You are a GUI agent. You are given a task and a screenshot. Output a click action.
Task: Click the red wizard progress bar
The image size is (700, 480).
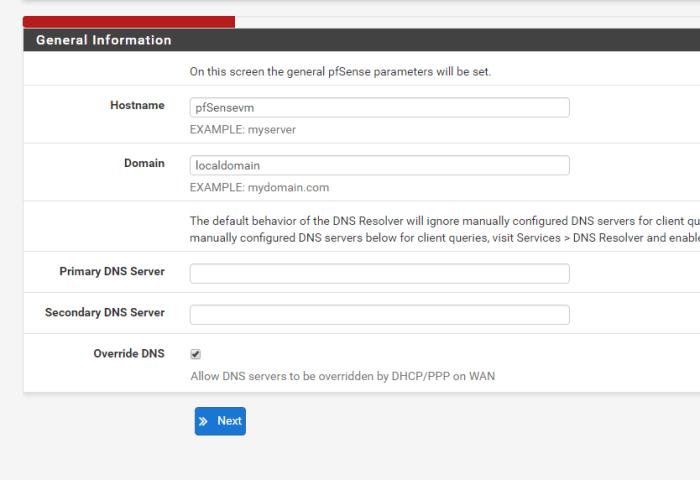(x=128, y=21)
